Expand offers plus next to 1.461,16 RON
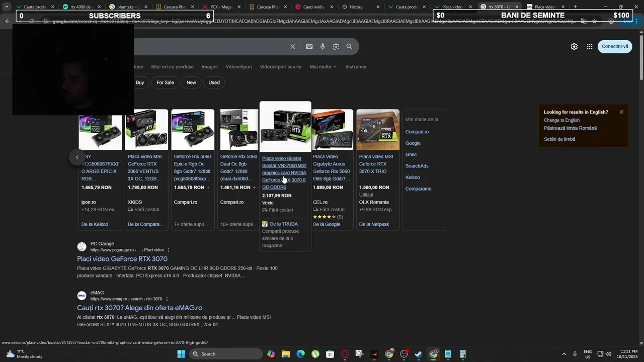The width and height of the screenshot is (644, 362). pyautogui.click(x=254, y=188)
